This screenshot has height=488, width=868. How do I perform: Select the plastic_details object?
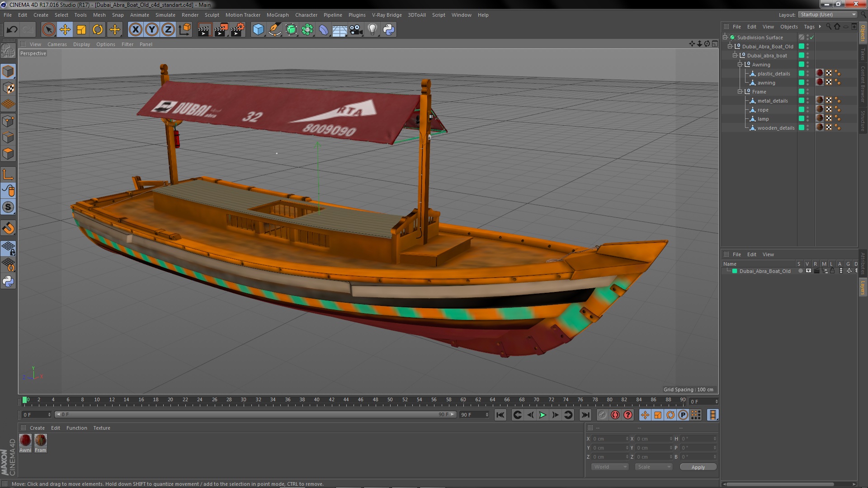[774, 74]
